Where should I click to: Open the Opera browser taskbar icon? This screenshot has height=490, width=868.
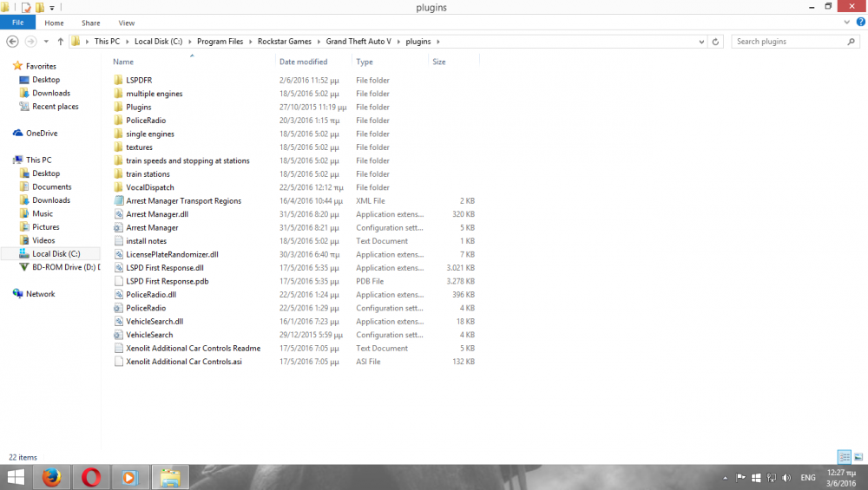click(x=91, y=477)
